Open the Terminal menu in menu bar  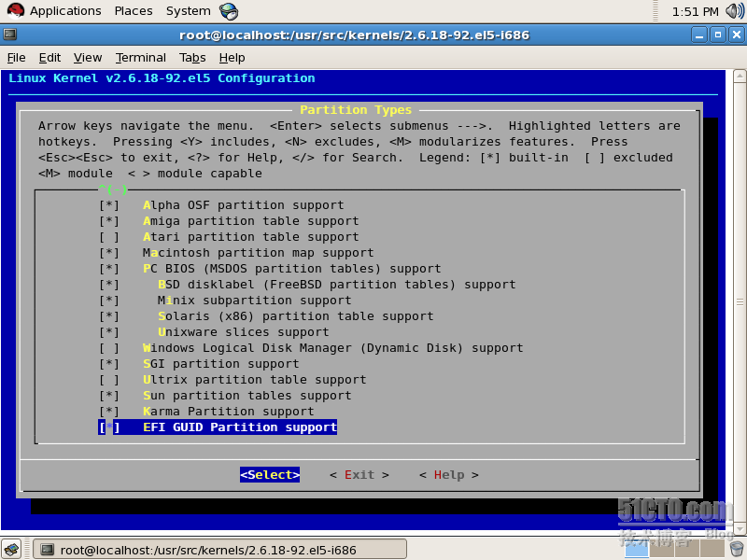pos(140,57)
